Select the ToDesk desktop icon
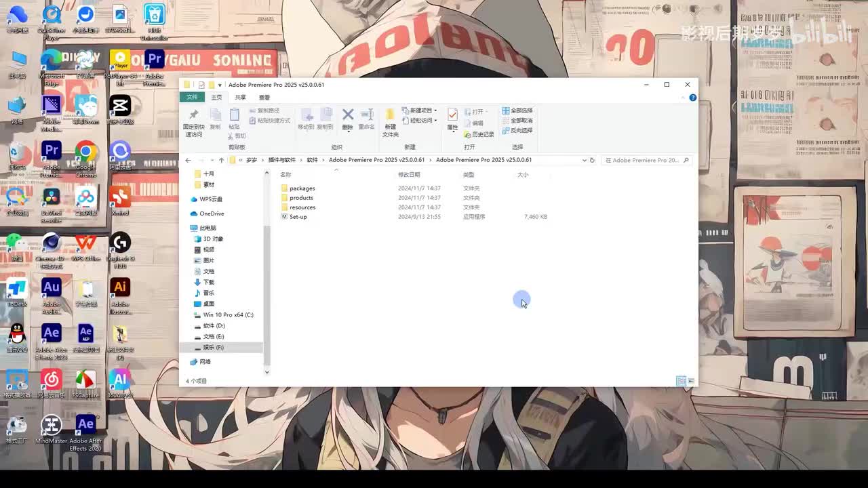This screenshot has height=488, width=868. (17, 293)
